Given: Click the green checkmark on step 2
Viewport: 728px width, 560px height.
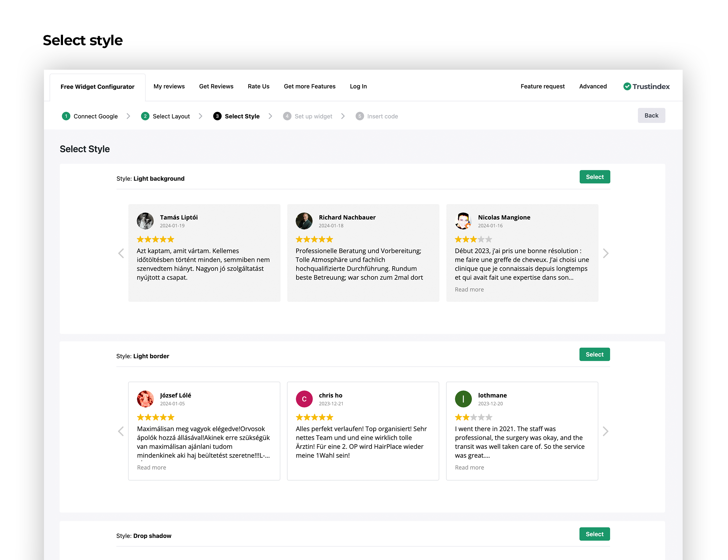Looking at the screenshot, I should coord(145,116).
